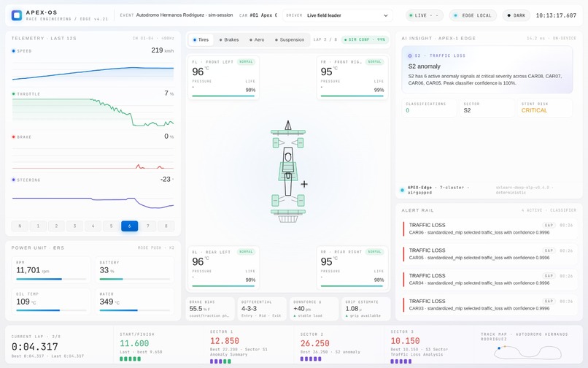This screenshot has width=588, height=368.
Task: Click the Classifications 0 value
Action: point(408,110)
